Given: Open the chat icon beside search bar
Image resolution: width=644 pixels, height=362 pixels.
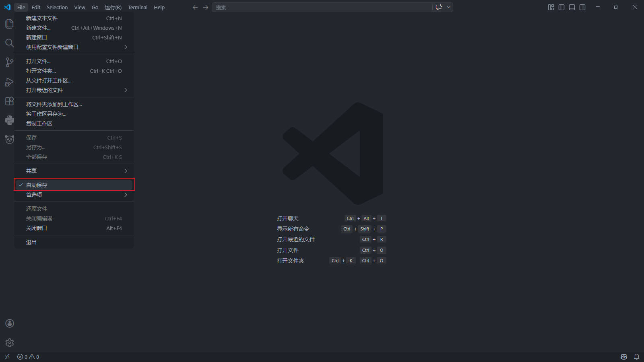Looking at the screenshot, I should [x=439, y=7].
